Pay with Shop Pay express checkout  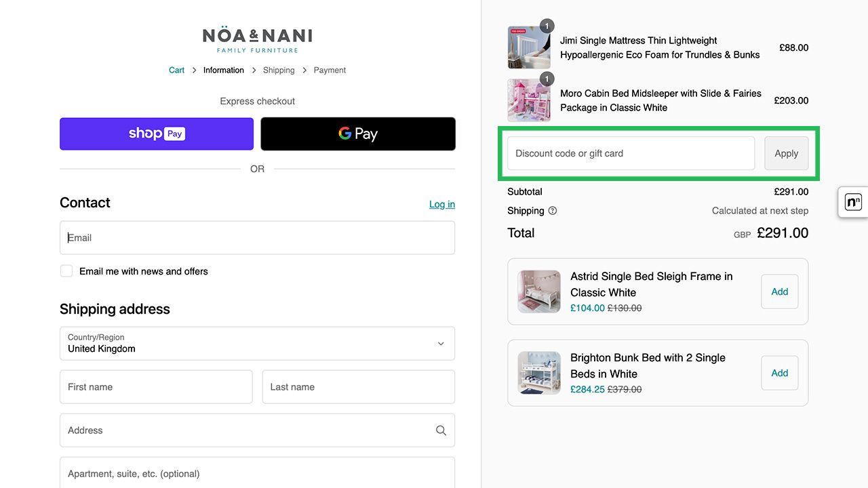(x=157, y=134)
